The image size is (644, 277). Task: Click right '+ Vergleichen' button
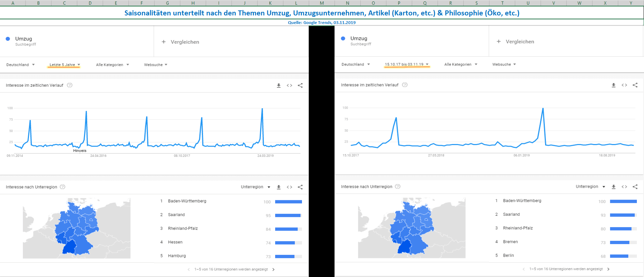[x=515, y=42]
